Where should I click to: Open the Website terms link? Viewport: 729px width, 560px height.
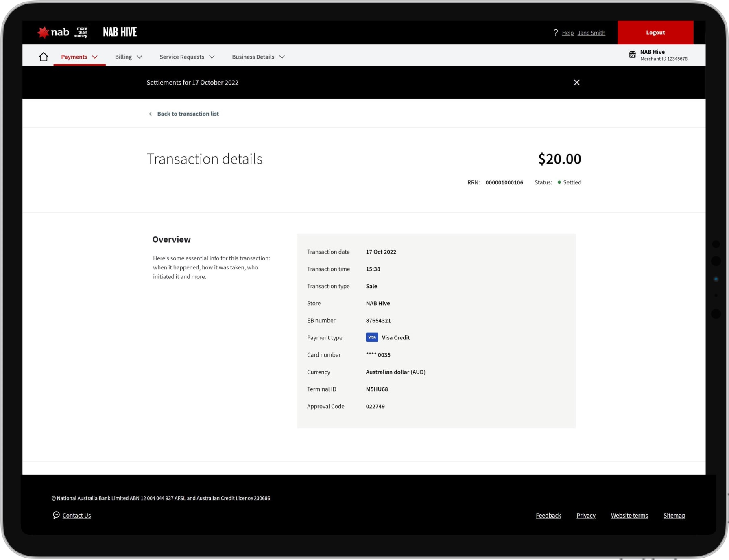pos(629,516)
